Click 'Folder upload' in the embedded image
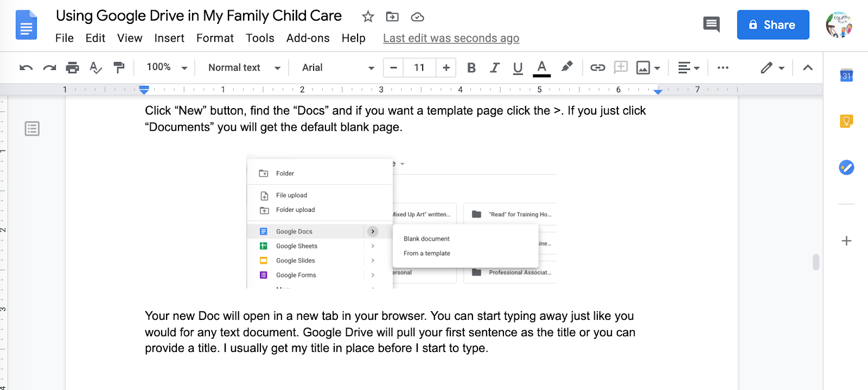The height and width of the screenshot is (390, 868). (x=295, y=210)
